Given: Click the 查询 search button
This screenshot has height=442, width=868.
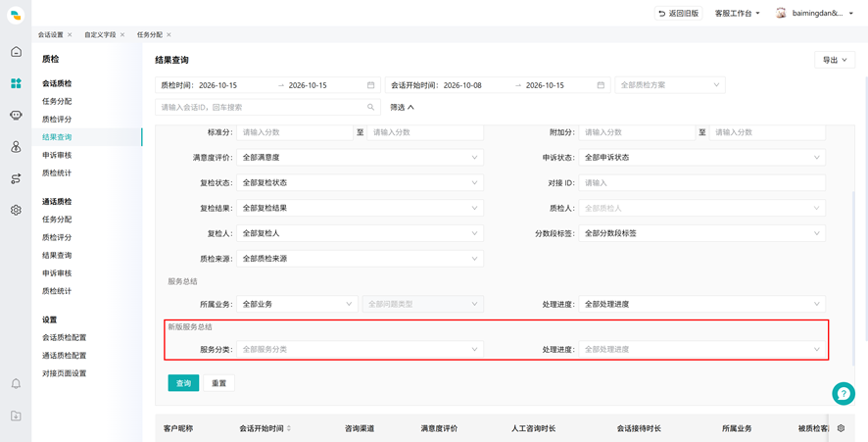Looking at the screenshot, I should 183,383.
